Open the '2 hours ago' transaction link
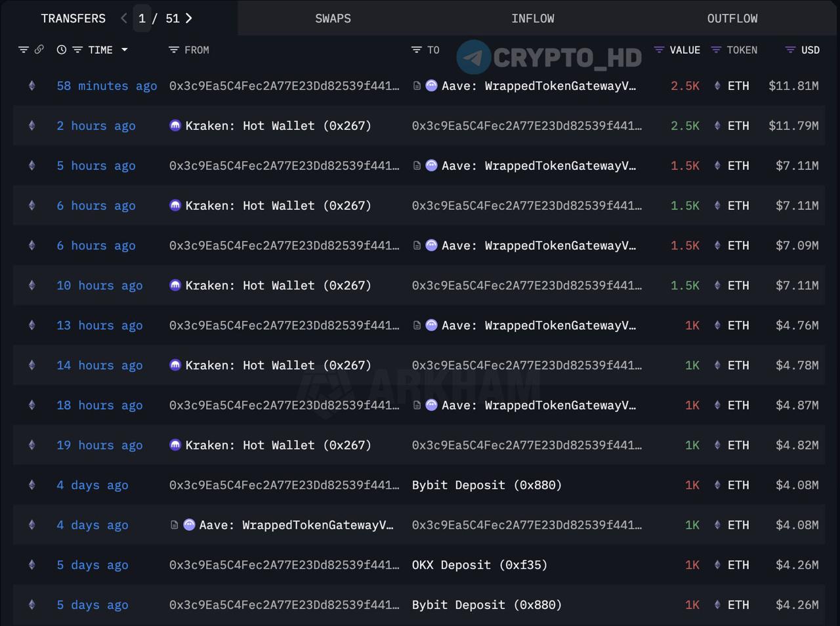 pyautogui.click(x=96, y=126)
